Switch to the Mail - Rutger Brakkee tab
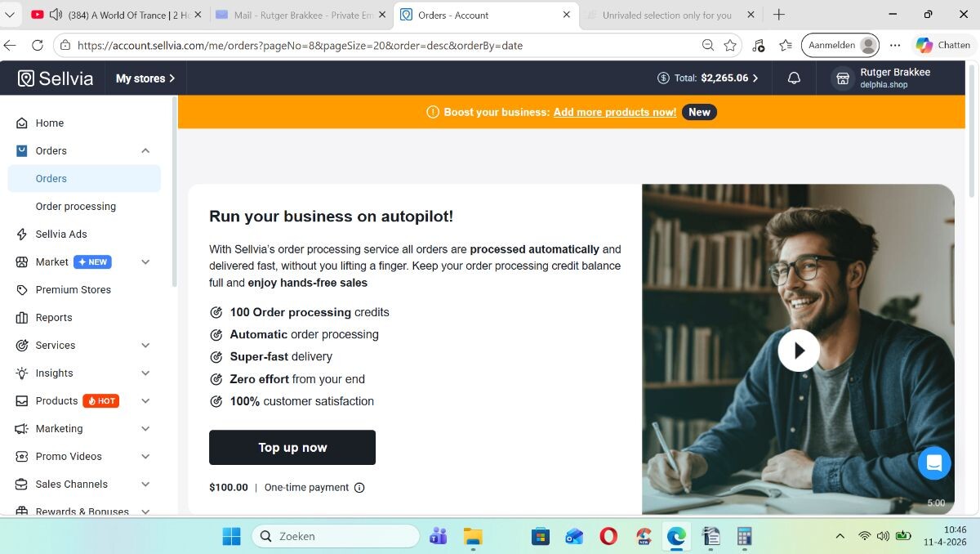This screenshot has width=980, height=554. tap(301, 15)
